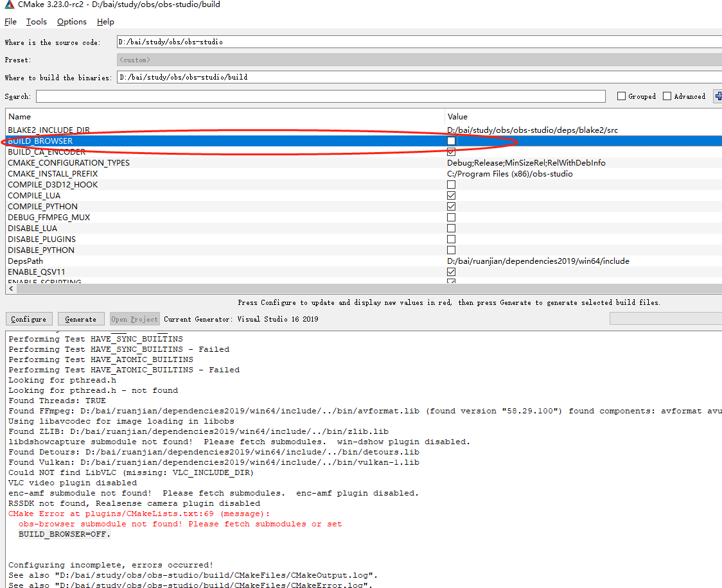
Task: Click the VLC video plugin disabled line
Action: [73, 483]
